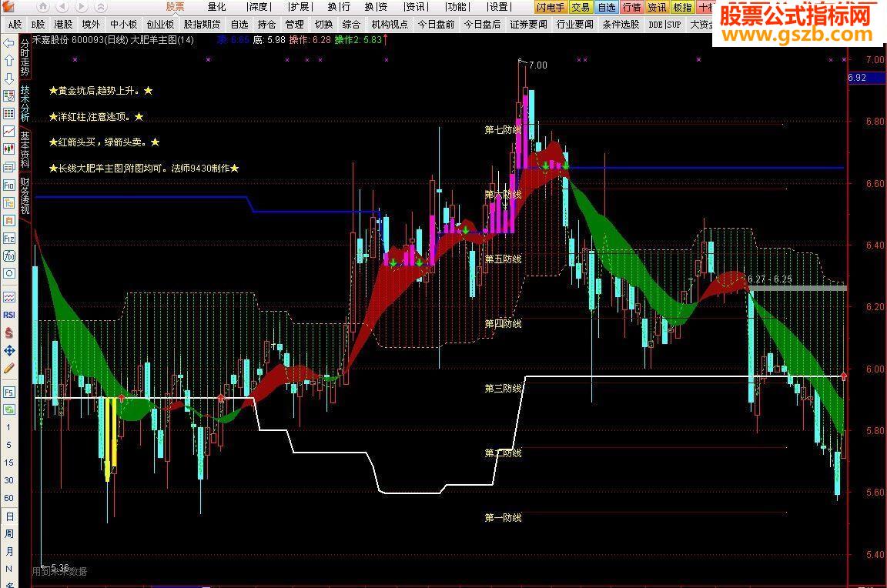The height and width of the screenshot is (588, 887).
Task: Select the 1-minute period
Action: point(8,427)
